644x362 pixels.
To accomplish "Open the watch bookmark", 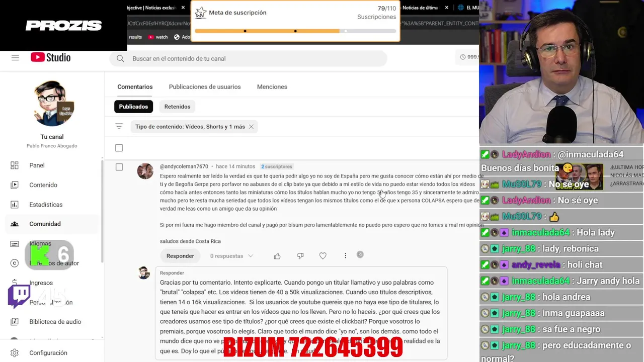I will pyautogui.click(x=158, y=37).
